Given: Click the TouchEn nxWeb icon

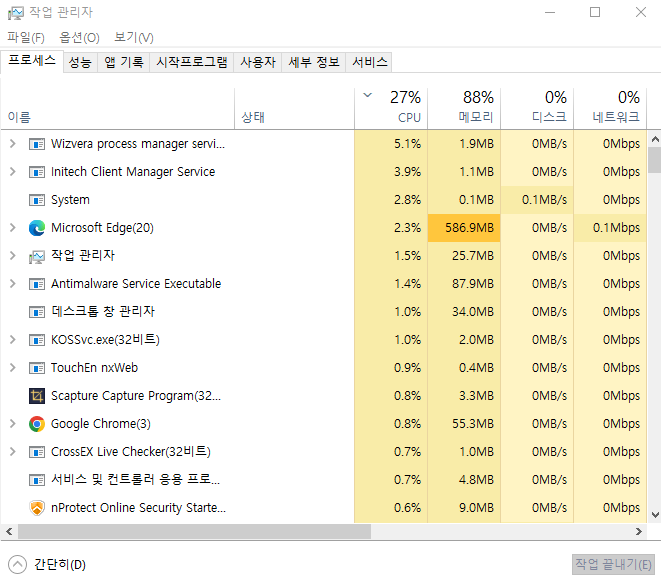Looking at the screenshot, I should click(37, 368).
